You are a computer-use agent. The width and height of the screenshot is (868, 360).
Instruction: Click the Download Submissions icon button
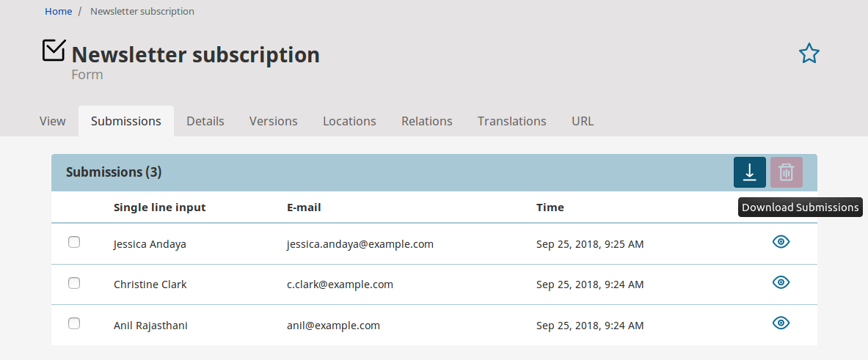coord(749,172)
